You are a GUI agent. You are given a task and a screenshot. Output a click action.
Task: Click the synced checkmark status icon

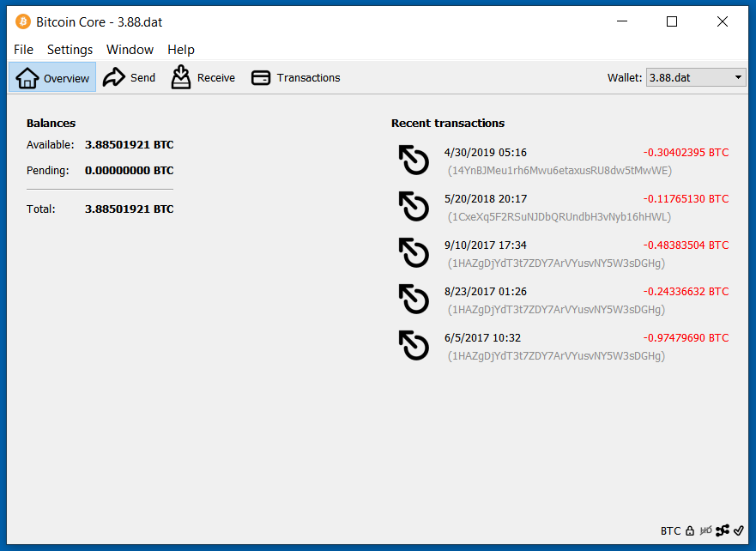point(739,530)
